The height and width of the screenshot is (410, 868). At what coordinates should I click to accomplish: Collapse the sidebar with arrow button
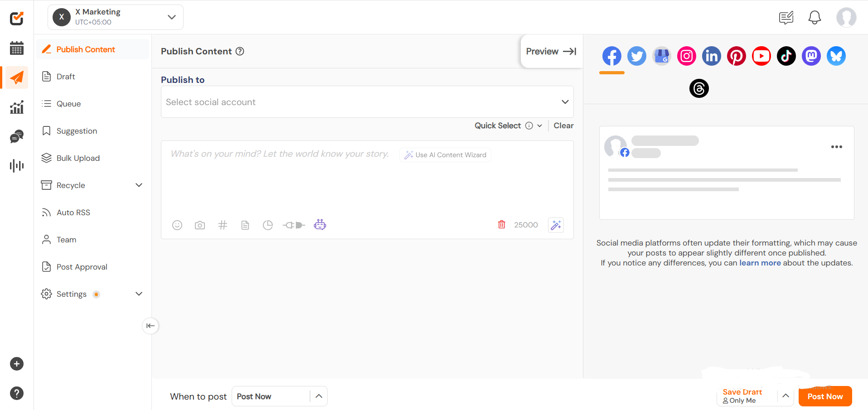coord(150,326)
